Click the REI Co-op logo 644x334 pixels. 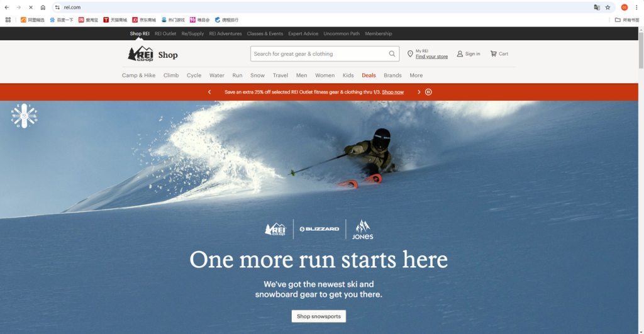pyautogui.click(x=140, y=54)
